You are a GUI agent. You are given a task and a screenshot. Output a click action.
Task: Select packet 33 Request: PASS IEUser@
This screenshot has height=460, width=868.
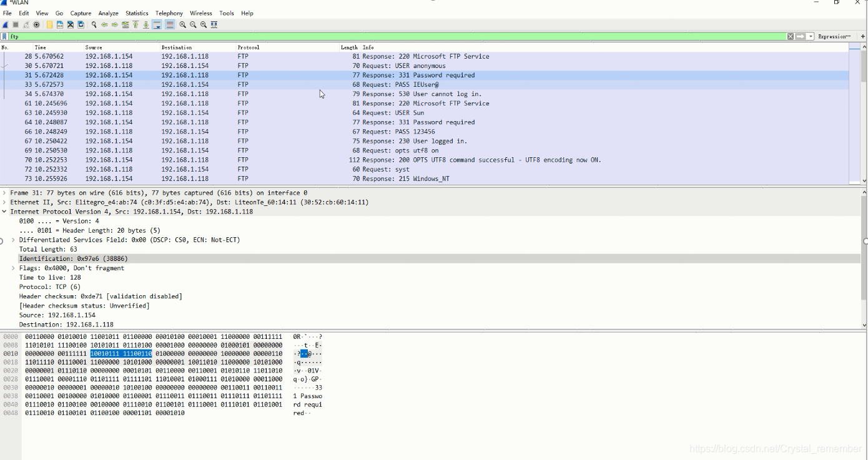(x=425, y=84)
